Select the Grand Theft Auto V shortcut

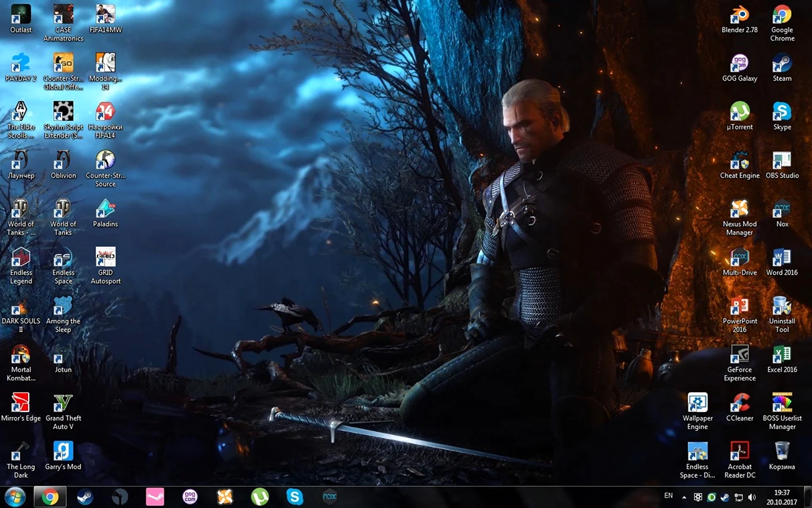63,405
